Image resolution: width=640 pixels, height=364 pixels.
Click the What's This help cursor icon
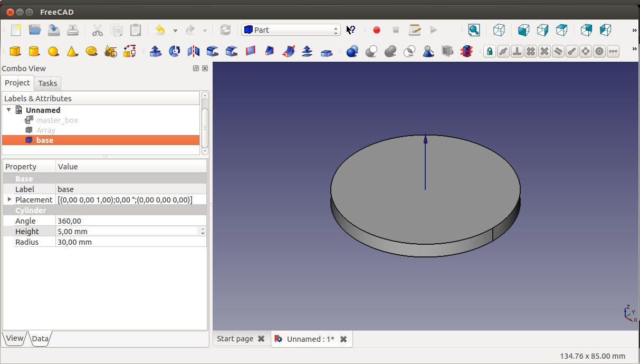click(350, 30)
